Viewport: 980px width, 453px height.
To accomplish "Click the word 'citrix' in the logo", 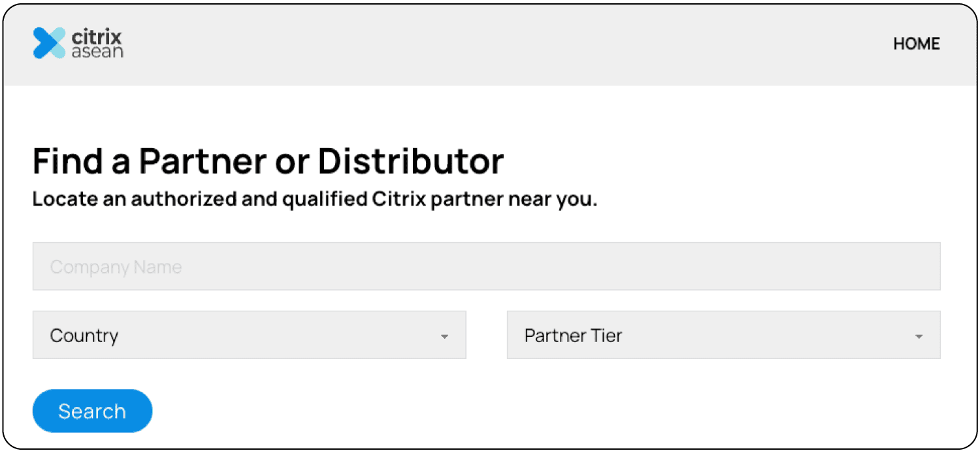I will coord(97,37).
